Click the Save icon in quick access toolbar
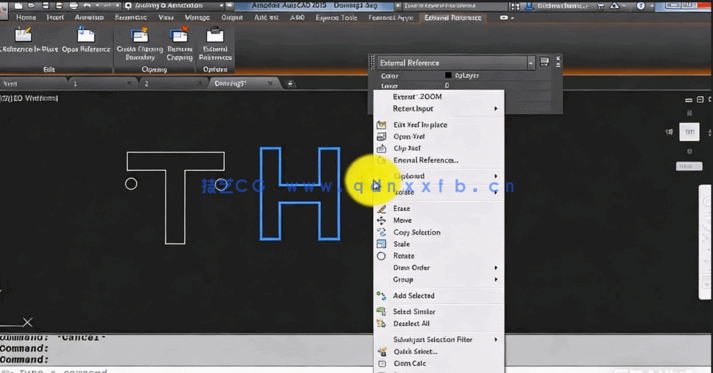Image resolution: width=713 pixels, height=373 pixels. pyautogui.click(x=45, y=6)
